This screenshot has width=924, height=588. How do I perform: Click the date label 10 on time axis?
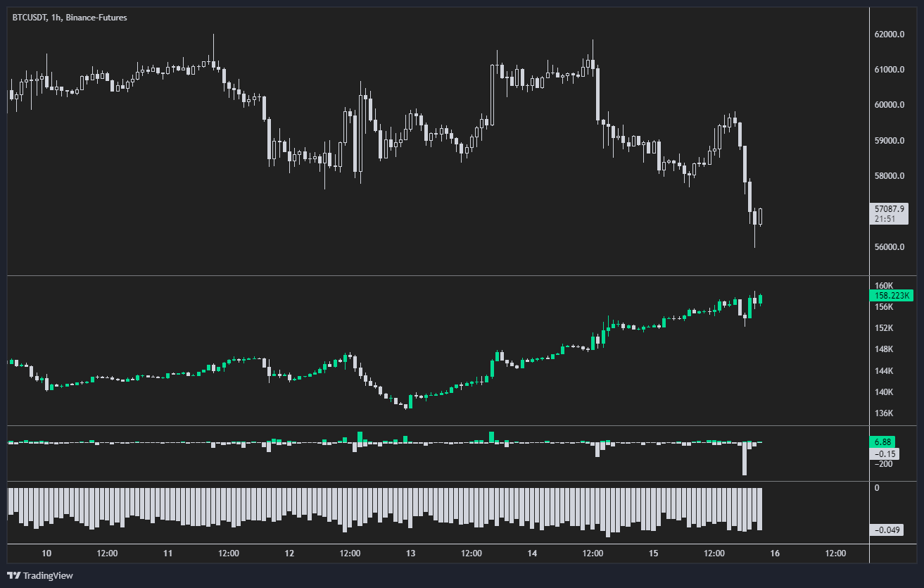pyautogui.click(x=46, y=553)
